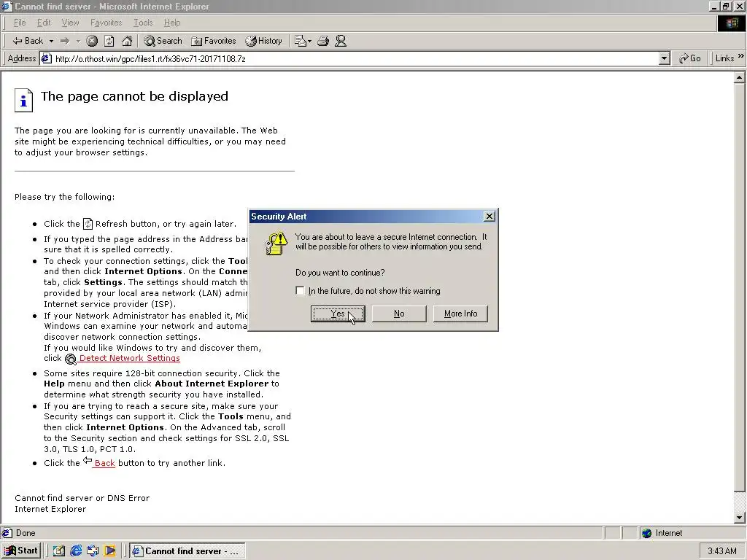Click the Back toolbar button

(28, 41)
